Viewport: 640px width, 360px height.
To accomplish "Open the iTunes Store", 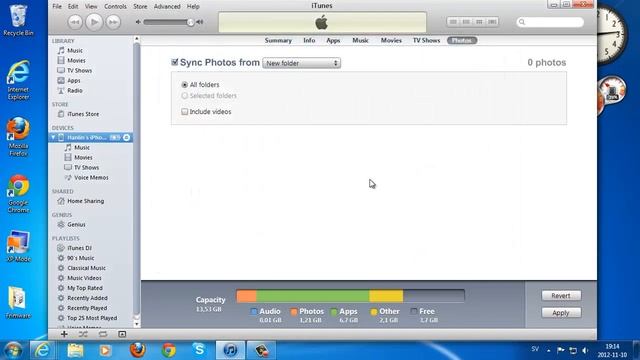I will pos(83,114).
